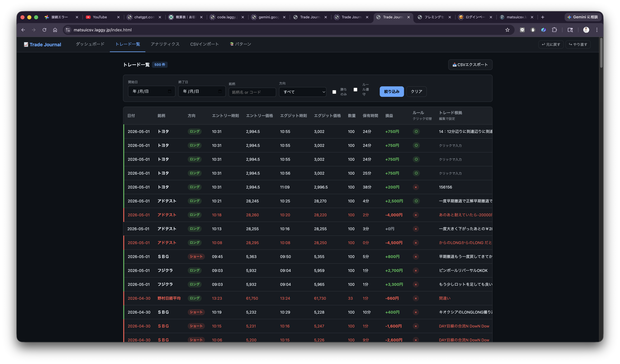620x364 pixels.
Task: Open the CSVインポート tab
Action: [204, 44]
